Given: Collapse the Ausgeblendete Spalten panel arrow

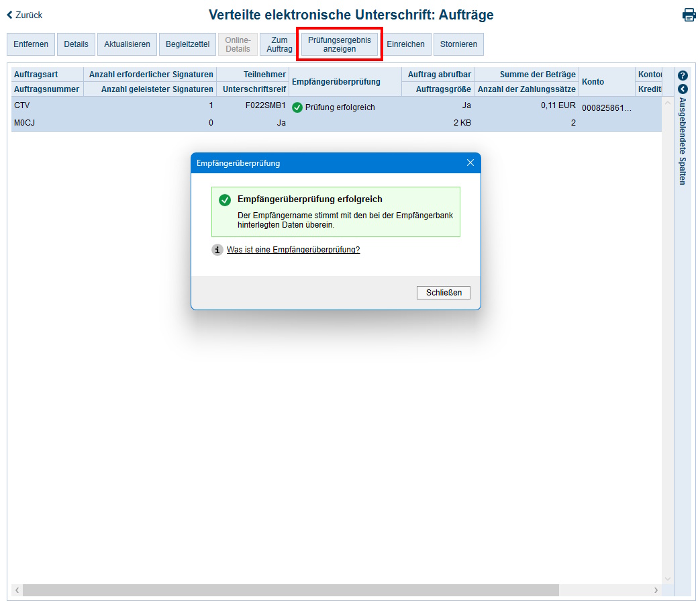Looking at the screenshot, I should click(x=683, y=88).
